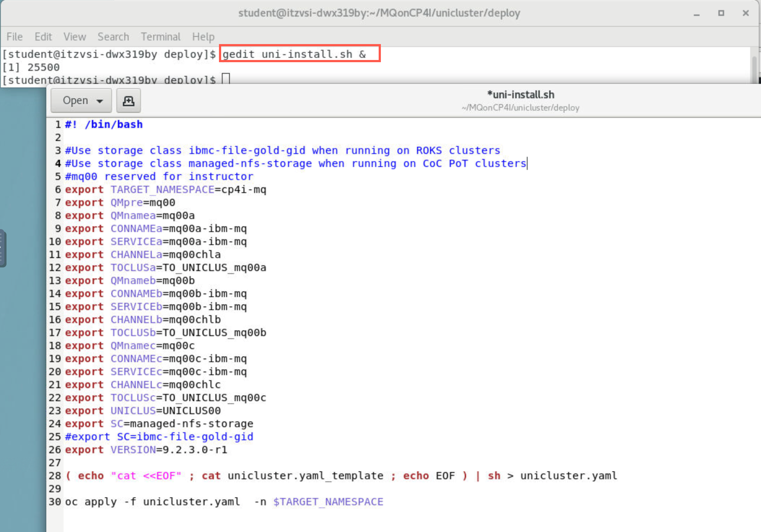
Task: Click the commented SC=ibmc-file-gold-gid line
Action: point(159,437)
